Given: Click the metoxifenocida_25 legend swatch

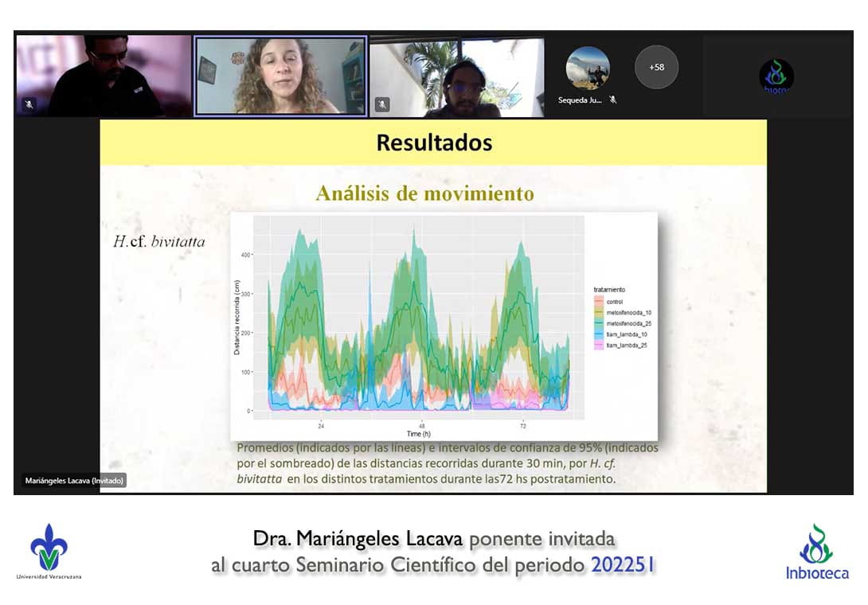Looking at the screenshot, I should click(599, 324).
